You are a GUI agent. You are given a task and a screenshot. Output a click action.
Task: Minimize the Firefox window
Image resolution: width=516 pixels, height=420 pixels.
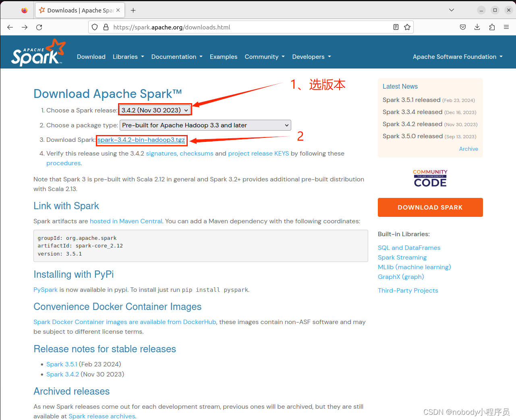click(x=481, y=10)
